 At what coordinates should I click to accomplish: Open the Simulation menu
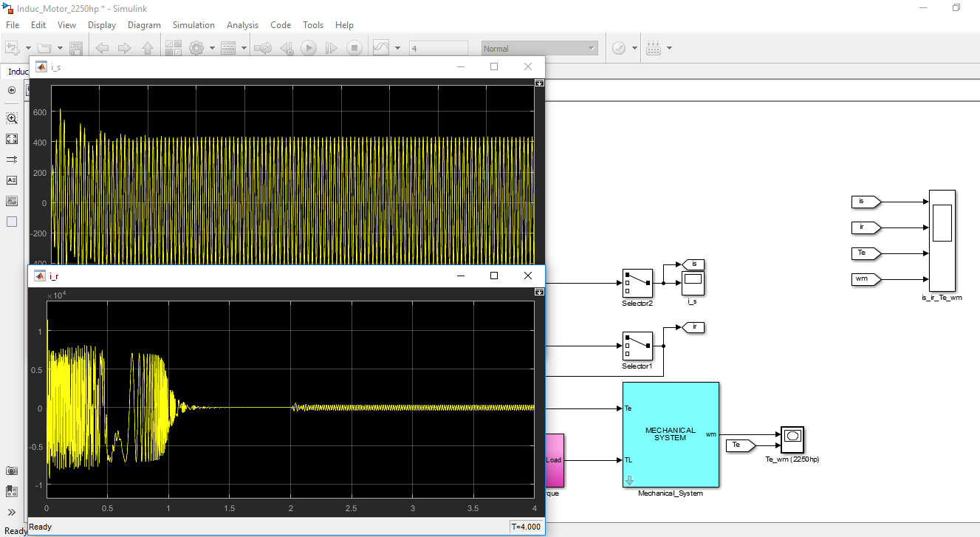(x=193, y=25)
